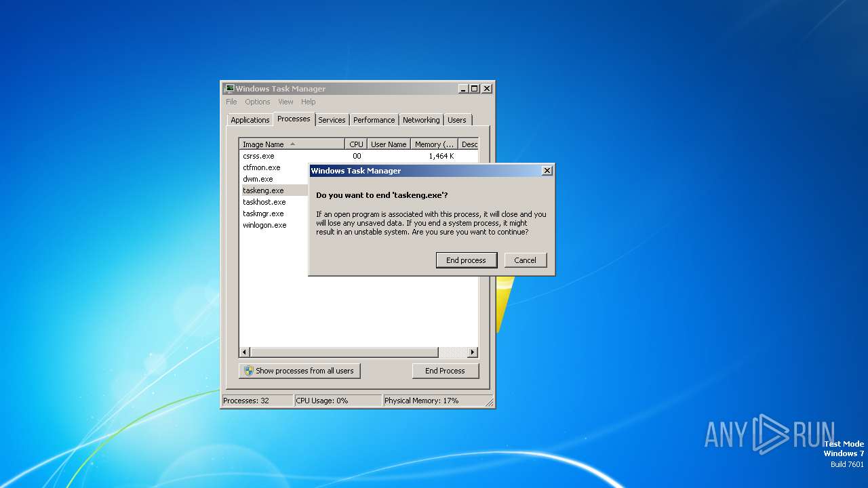Click the Task Manager title bar icon

click(x=229, y=88)
